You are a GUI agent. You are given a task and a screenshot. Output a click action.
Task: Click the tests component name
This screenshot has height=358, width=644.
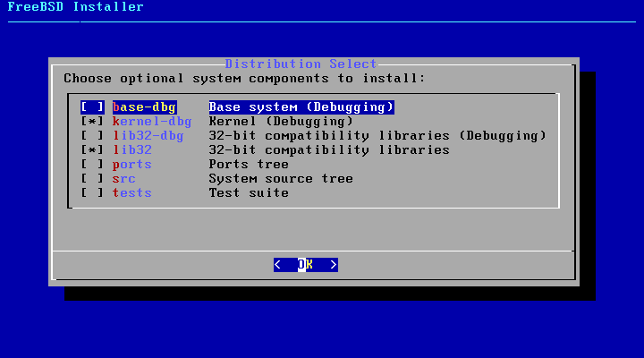pos(131,193)
